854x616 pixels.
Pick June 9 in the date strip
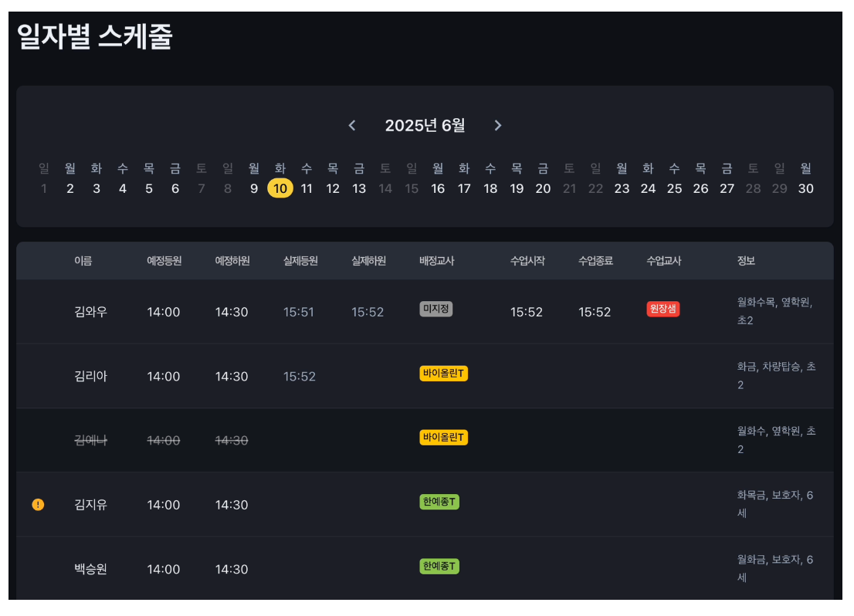pyautogui.click(x=254, y=188)
